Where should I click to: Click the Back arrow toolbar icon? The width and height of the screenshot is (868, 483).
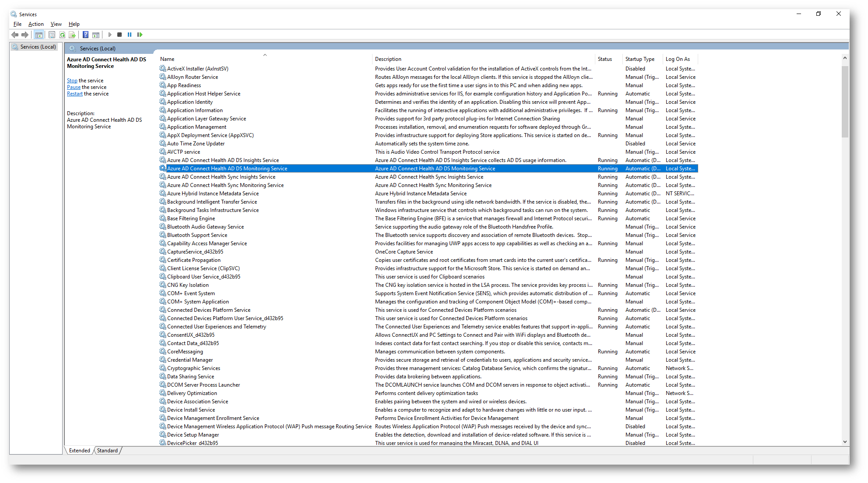click(x=15, y=35)
